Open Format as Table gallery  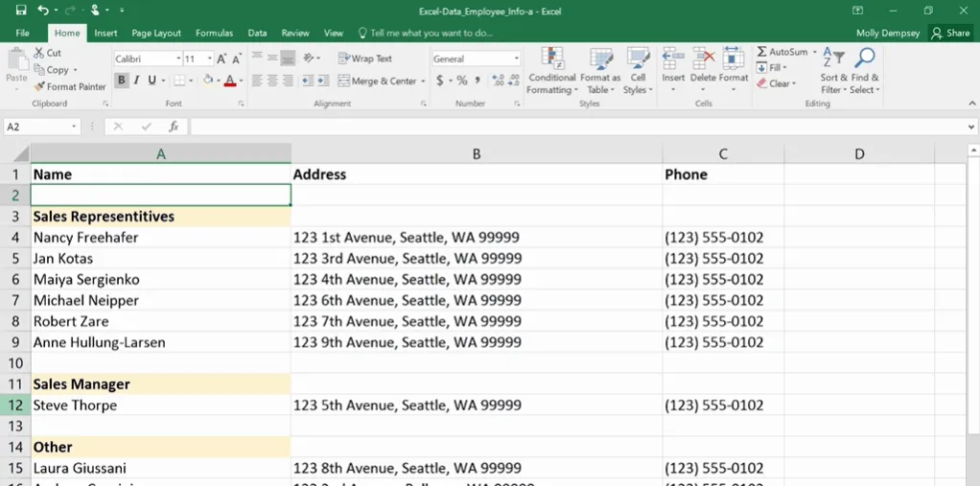tap(600, 71)
